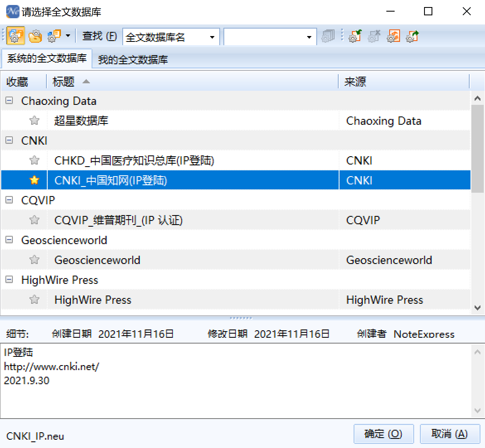The height and width of the screenshot is (448, 485).
Task: Click the gear icon with green pin
Action: 355,36
